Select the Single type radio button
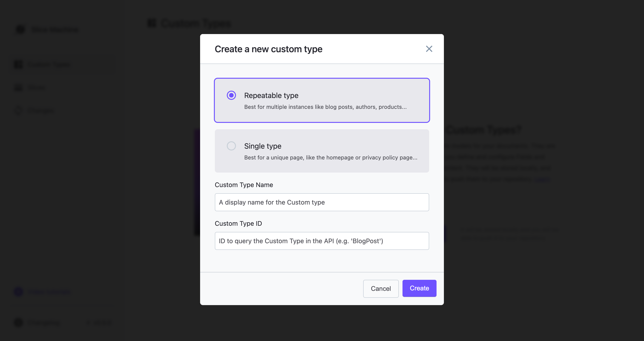Viewport: 644px width, 341px height. click(x=231, y=146)
